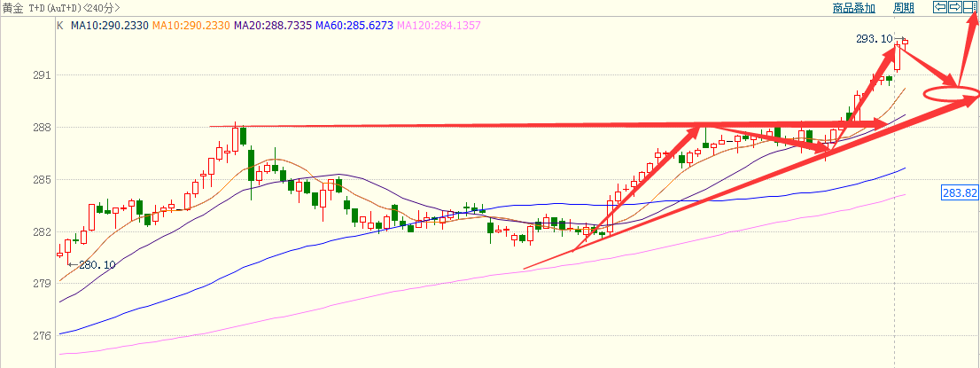Toggle the split panel layout icon
980x368 pixels.
pos(969,7)
